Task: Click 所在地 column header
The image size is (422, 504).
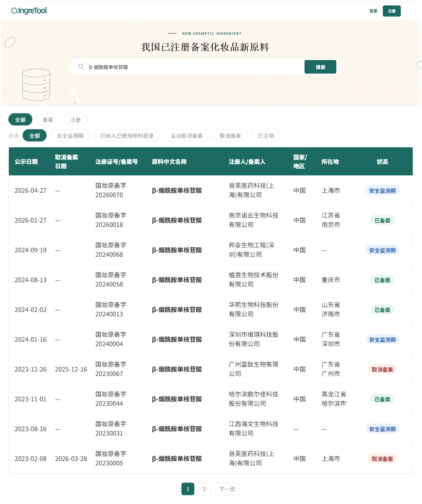Action: [x=330, y=162]
